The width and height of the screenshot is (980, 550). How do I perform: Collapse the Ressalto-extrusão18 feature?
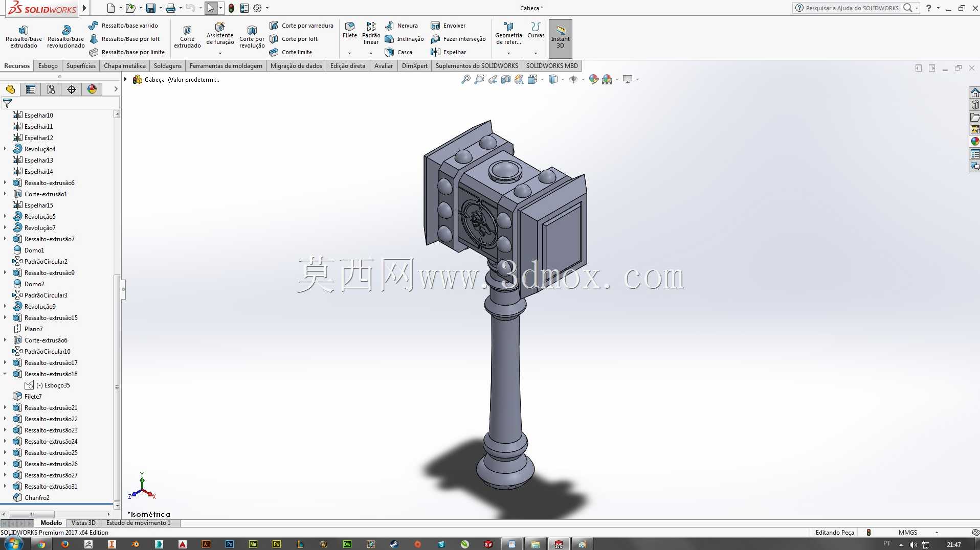pyautogui.click(x=5, y=374)
